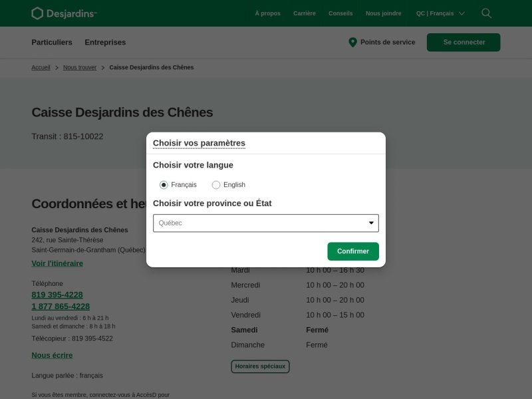Click the Se connecter button
This screenshot has height=399, width=532.
464,43
